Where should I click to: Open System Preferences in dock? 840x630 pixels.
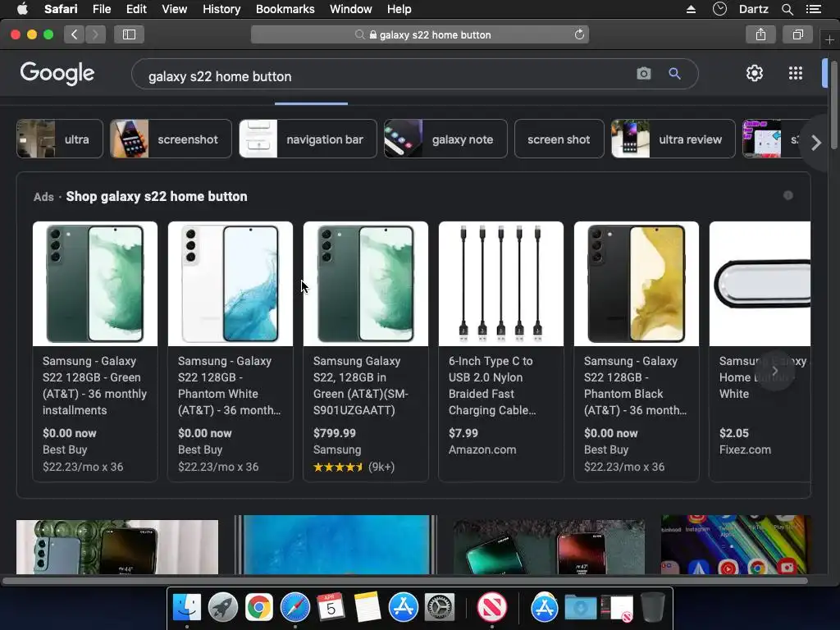(440, 607)
